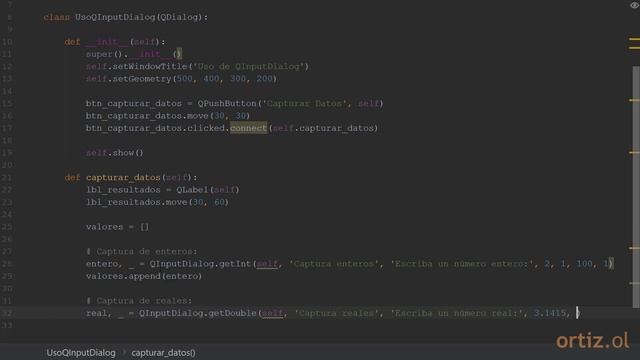Select the capturar_datos() breadcrumb
Image resolution: width=640 pixels, height=360 pixels.
(x=163, y=353)
